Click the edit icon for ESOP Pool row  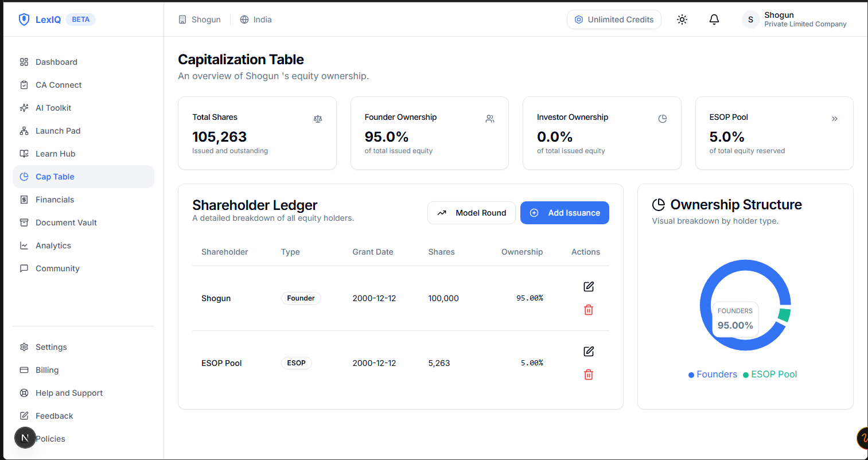pos(588,352)
